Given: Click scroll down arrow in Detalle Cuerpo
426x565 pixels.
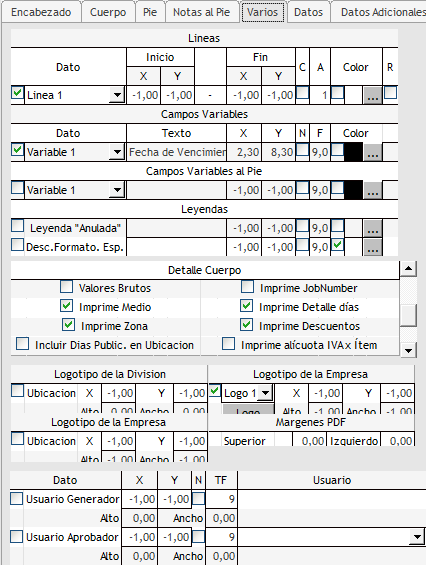Looking at the screenshot, I should click(408, 350).
